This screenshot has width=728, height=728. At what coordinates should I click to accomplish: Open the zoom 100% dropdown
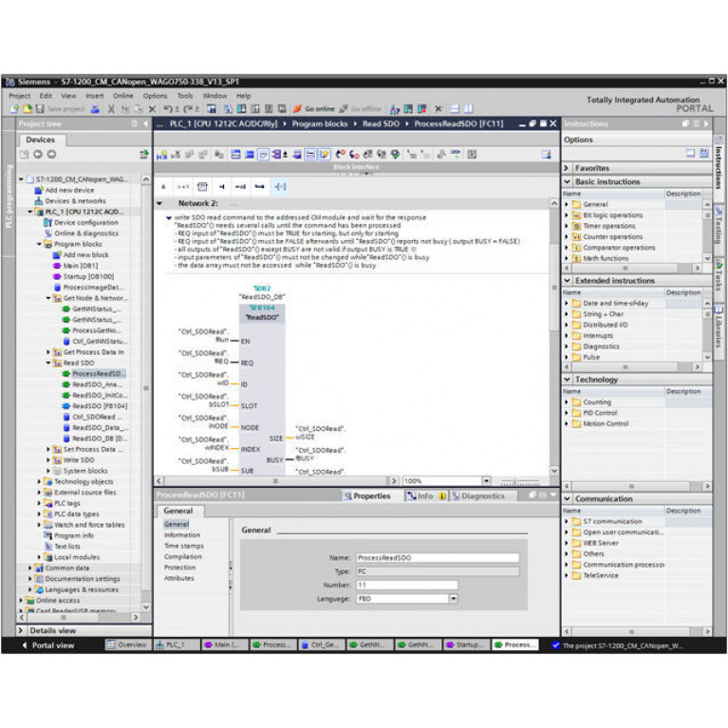pyautogui.click(x=486, y=481)
